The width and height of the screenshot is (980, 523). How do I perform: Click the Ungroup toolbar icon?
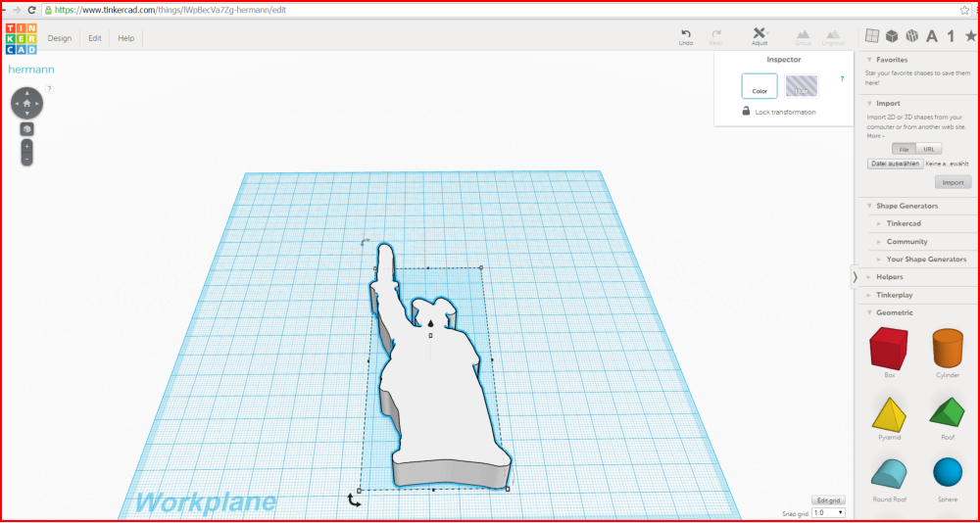point(832,37)
